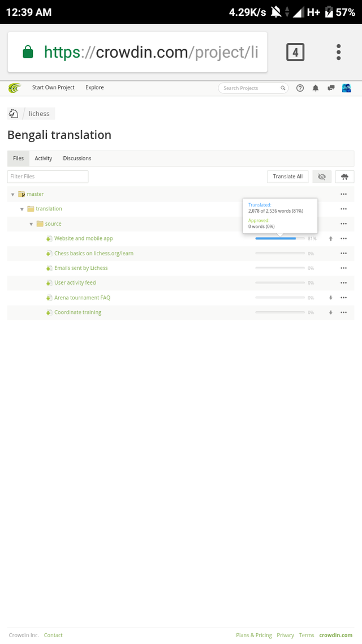This screenshot has width=362, height=644.
Task: Open the user profile avatar
Action: pos(346,88)
